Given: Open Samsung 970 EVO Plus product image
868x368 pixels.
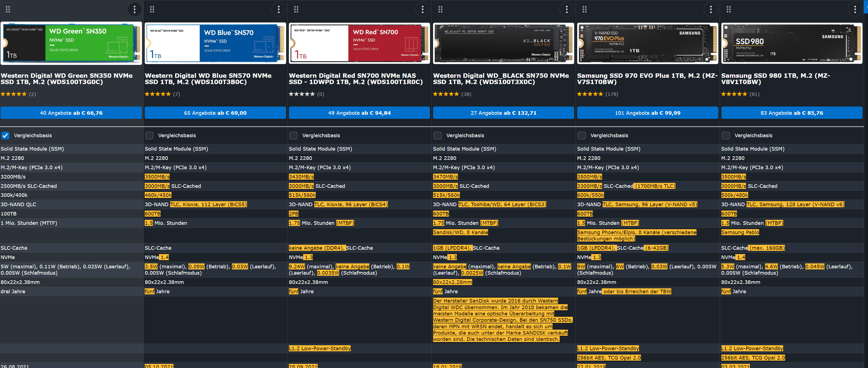Looking at the screenshot, I should tap(648, 43).
